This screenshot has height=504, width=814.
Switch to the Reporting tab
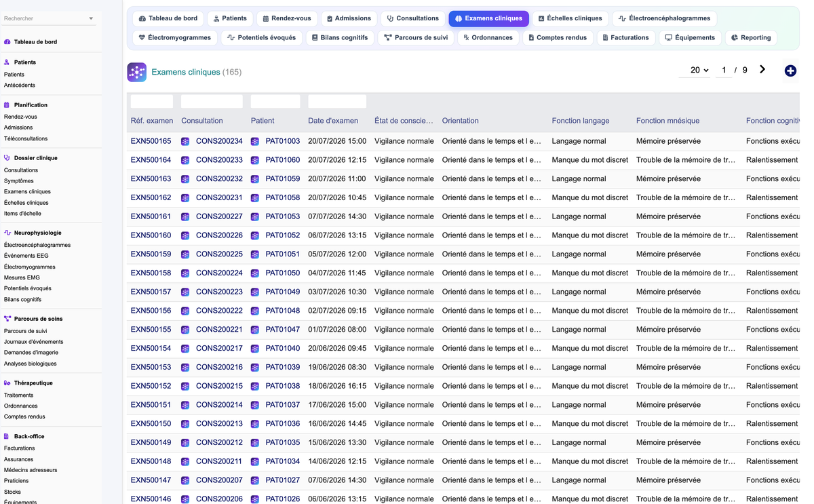(750, 37)
